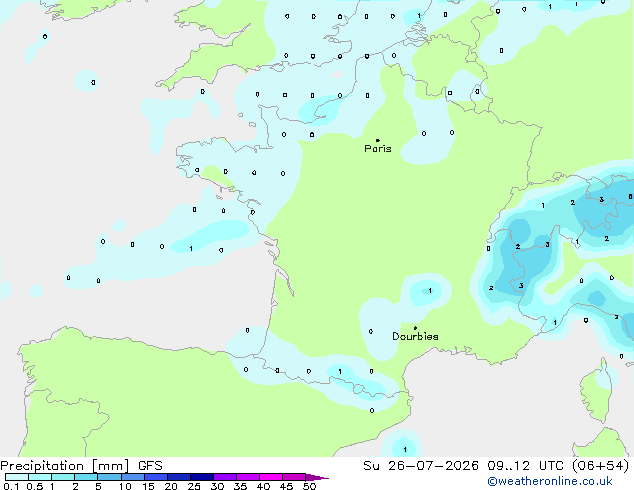Select the 20–25 mm legend color box

178,477
